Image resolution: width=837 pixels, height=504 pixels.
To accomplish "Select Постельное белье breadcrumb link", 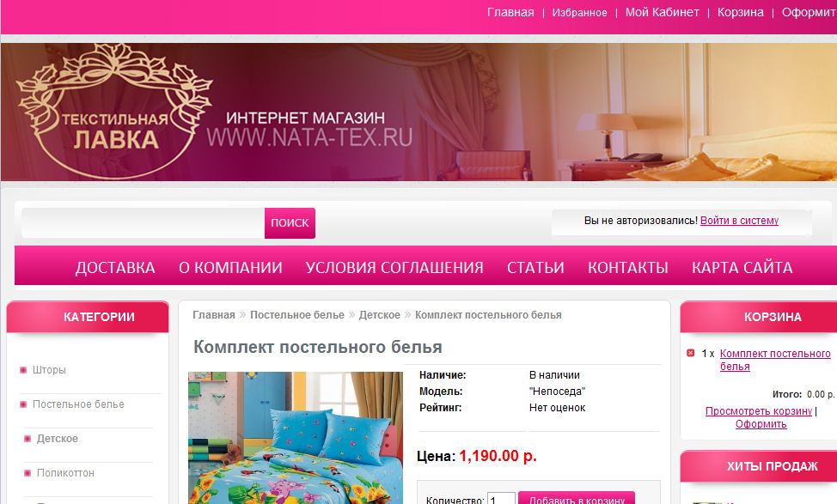I will tap(297, 315).
